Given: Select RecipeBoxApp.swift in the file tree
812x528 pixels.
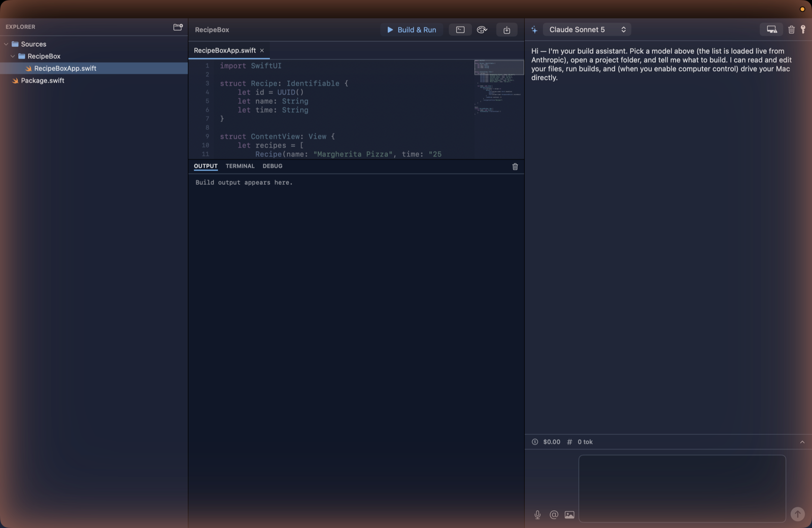Looking at the screenshot, I should [x=94, y=69].
